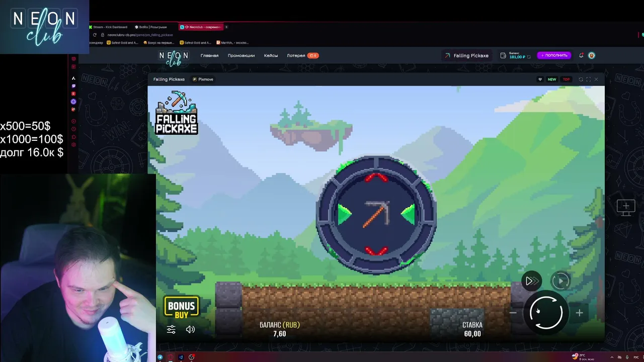Image resolution: width=644 pixels, height=362 pixels.
Task: Start autoplay with the circular play icon
Action: point(560,281)
